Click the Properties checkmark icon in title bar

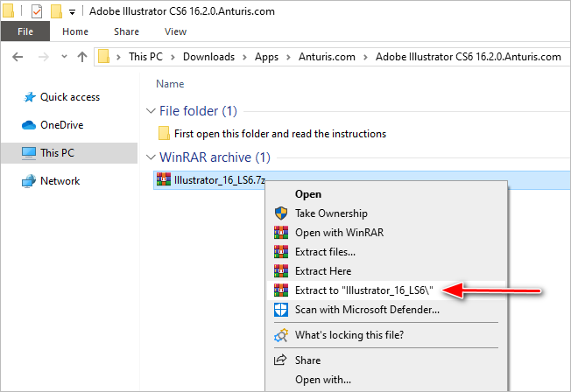tap(35, 11)
